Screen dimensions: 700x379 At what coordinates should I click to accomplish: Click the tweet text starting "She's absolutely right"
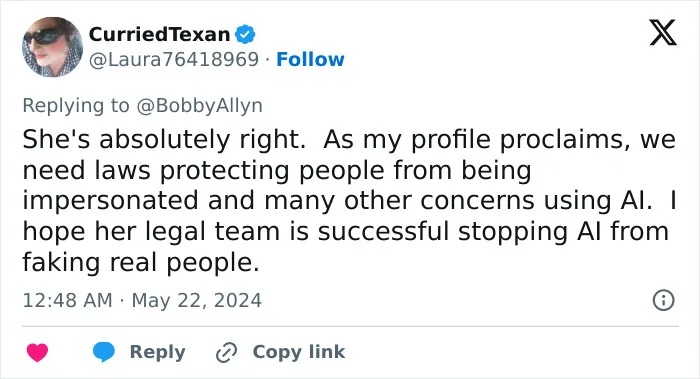point(350,200)
